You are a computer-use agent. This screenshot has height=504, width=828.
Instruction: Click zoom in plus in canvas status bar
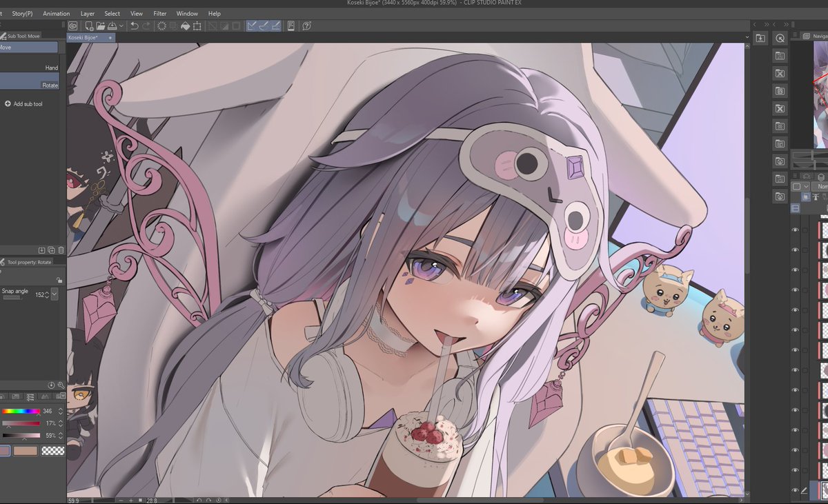click(131, 500)
